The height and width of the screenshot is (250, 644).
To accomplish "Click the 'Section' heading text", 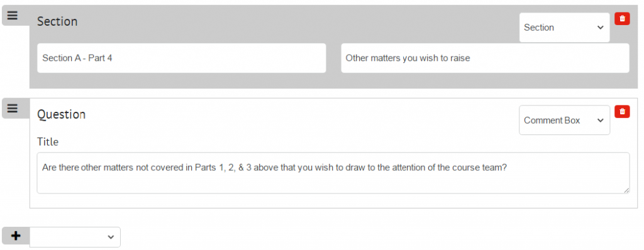I will [57, 21].
